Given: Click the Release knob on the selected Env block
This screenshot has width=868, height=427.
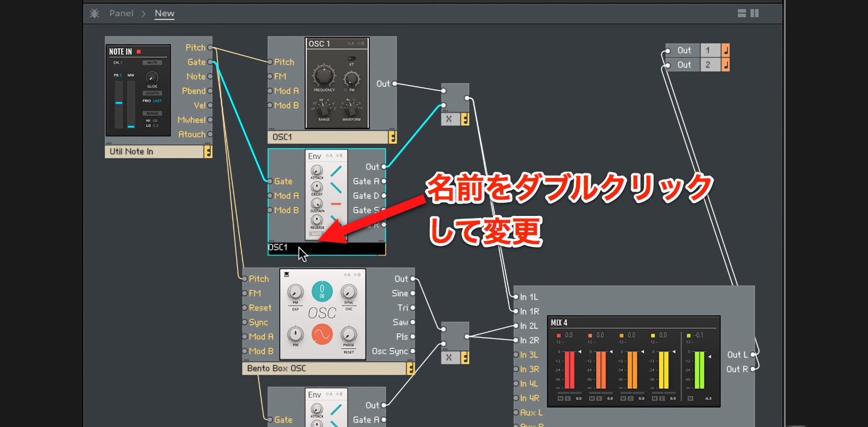Looking at the screenshot, I should 317,220.
